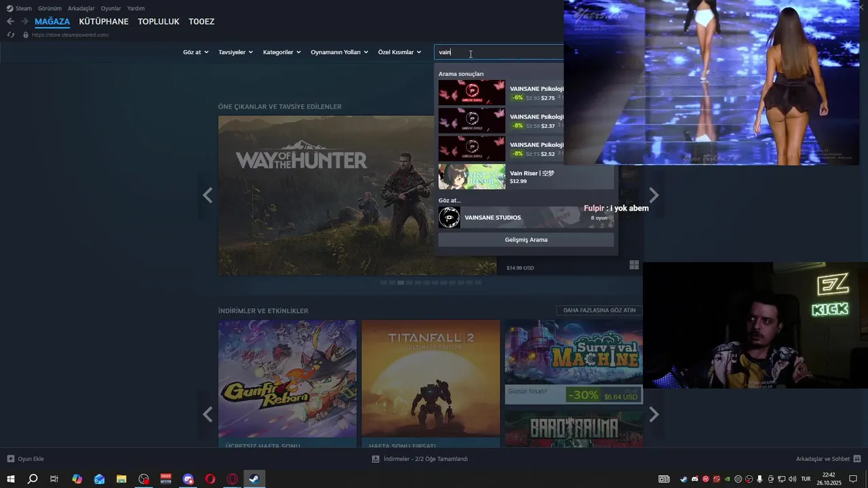Open File Explorer from the taskbar

pyautogui.click(x=121, y=479)
